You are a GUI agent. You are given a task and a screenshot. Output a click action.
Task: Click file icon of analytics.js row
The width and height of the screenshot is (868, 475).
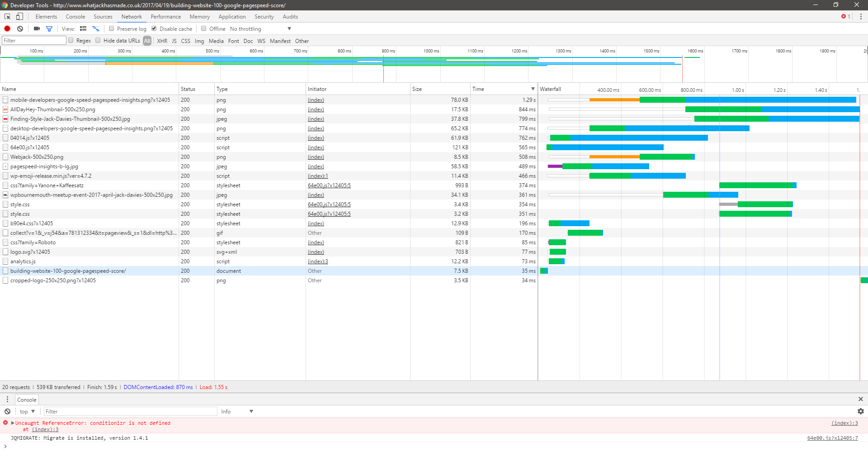[5, 261]
